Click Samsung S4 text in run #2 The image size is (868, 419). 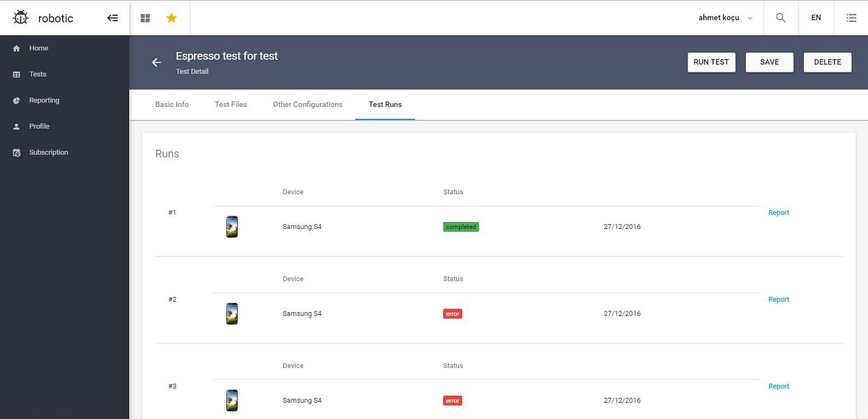[302, 314]
